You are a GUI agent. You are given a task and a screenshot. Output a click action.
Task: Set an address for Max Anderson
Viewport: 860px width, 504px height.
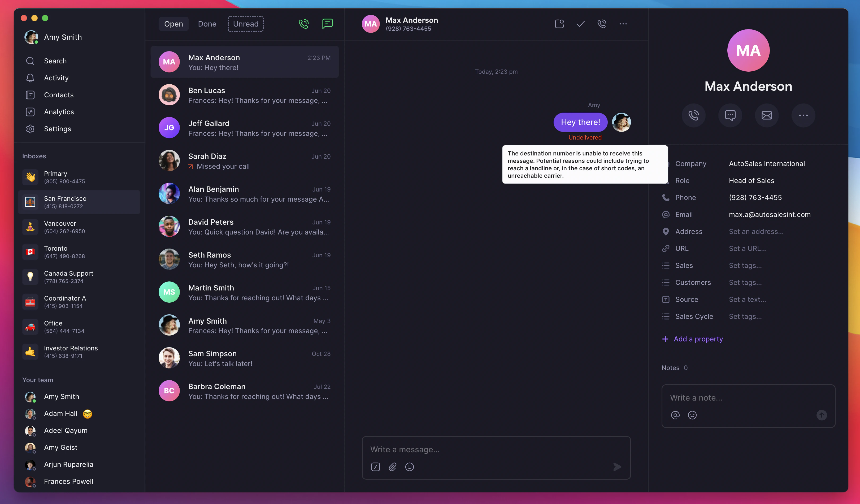(756, 231)
